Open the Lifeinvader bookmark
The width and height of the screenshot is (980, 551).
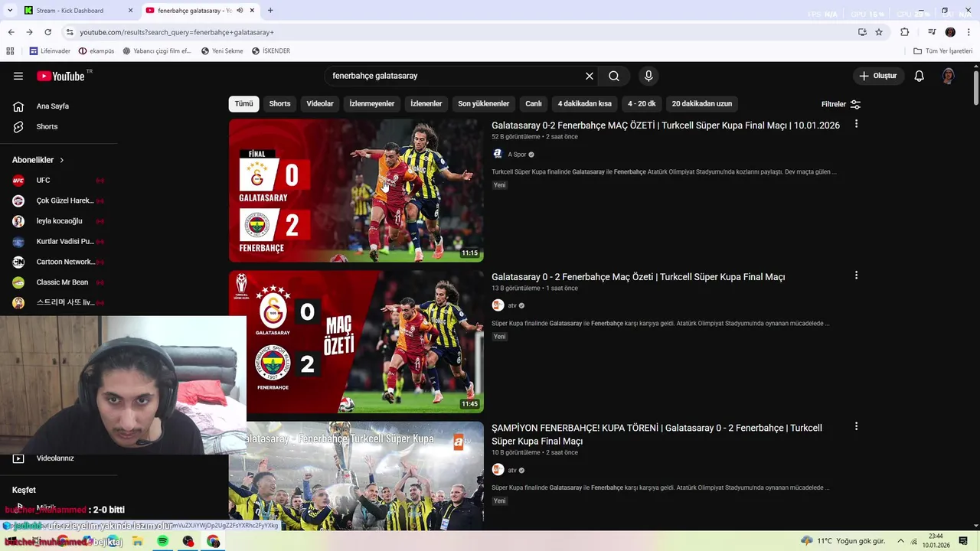[50, 51]
